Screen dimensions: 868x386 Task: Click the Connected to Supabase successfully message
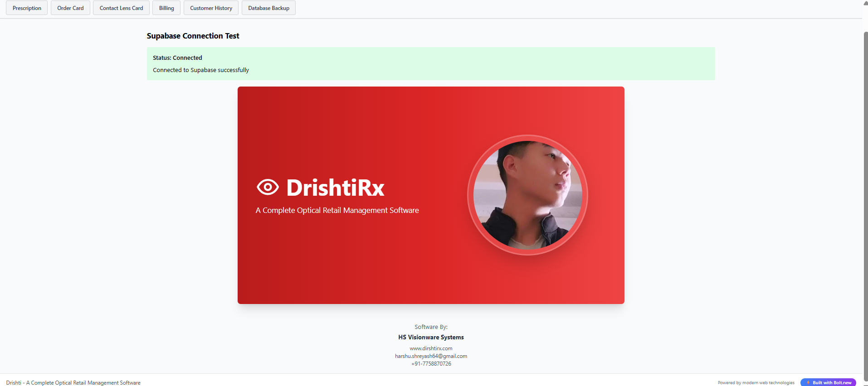click(201, 70)
